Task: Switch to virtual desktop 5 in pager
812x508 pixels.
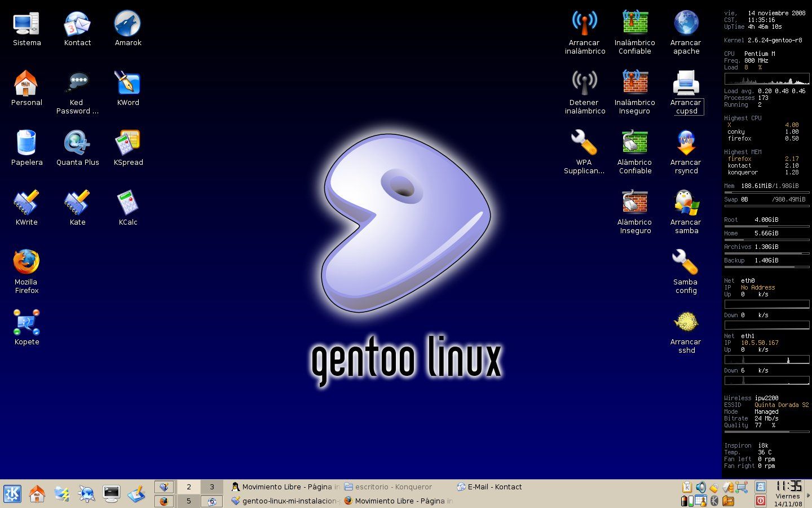Action: pos(189,501)
